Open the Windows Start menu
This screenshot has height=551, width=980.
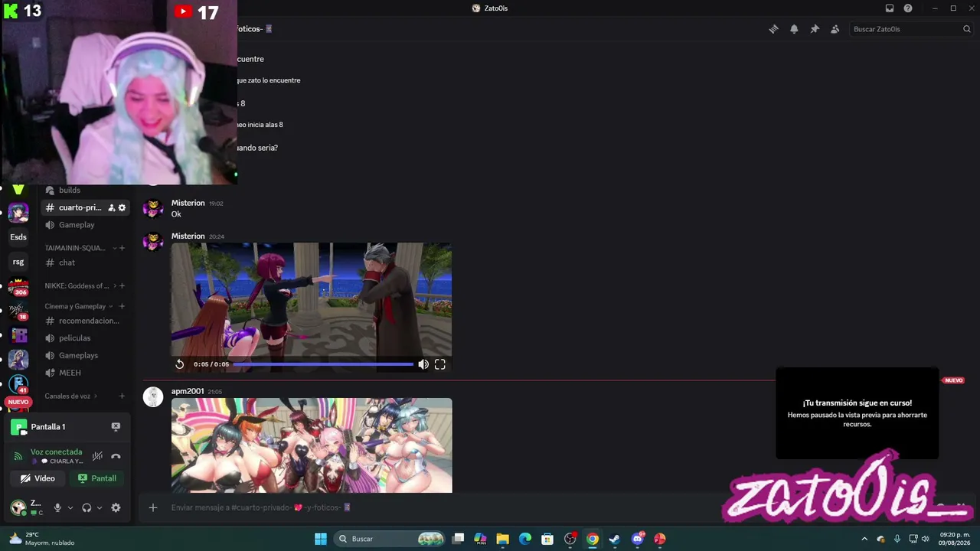[x=321, y=539]
